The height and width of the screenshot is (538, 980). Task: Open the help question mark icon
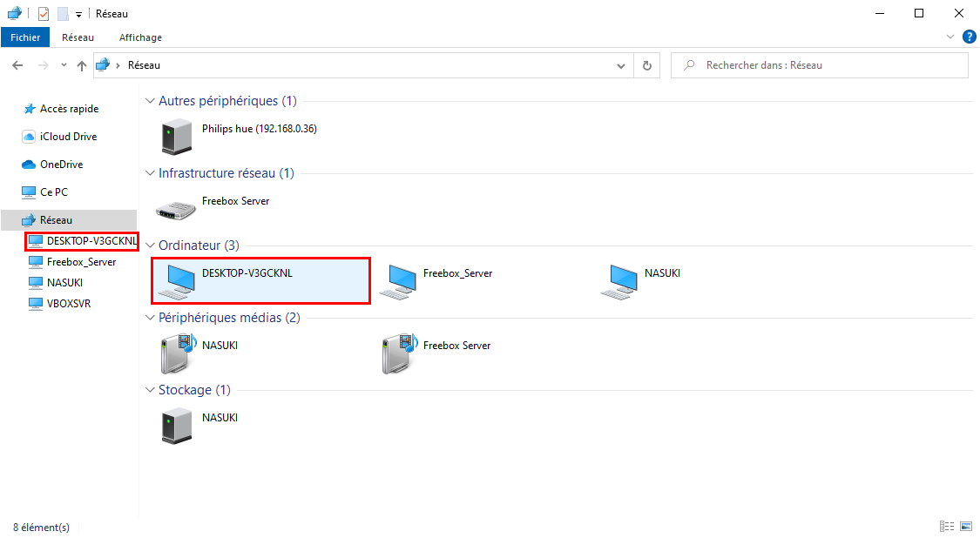(970, 37)
